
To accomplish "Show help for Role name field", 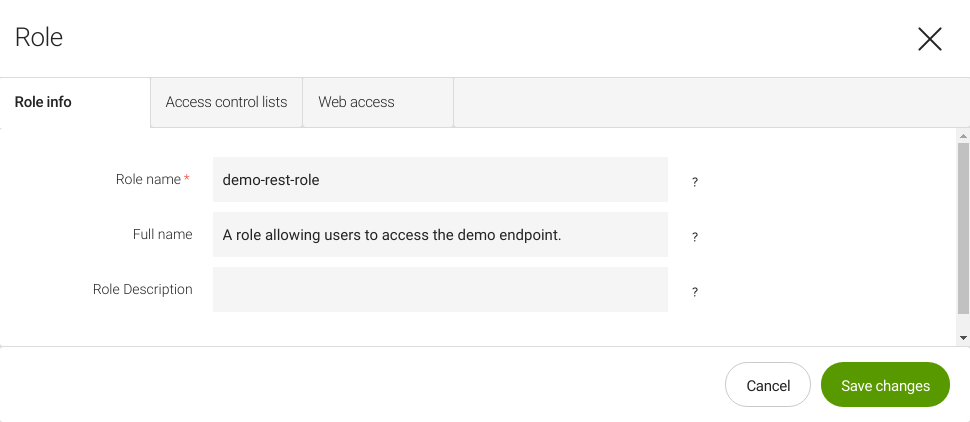I will pyautogui.click(x=694, y=183).
